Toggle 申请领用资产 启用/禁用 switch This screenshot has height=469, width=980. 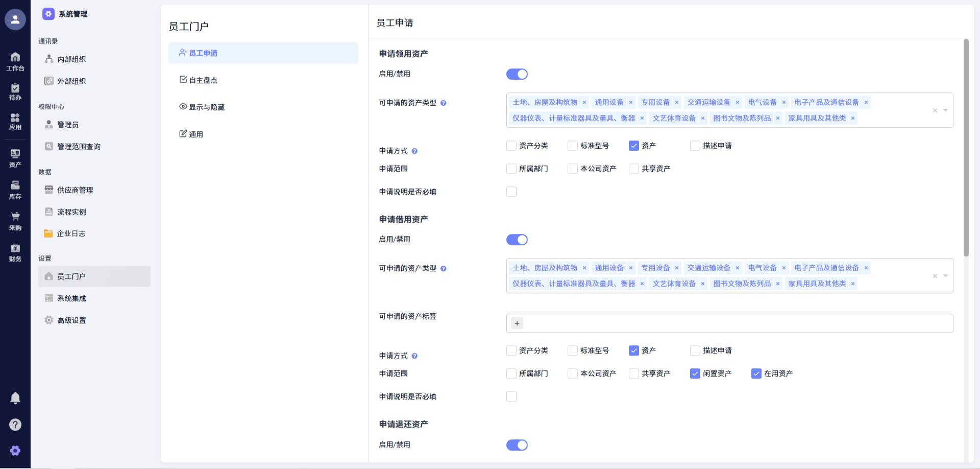(x=517, y=74)
